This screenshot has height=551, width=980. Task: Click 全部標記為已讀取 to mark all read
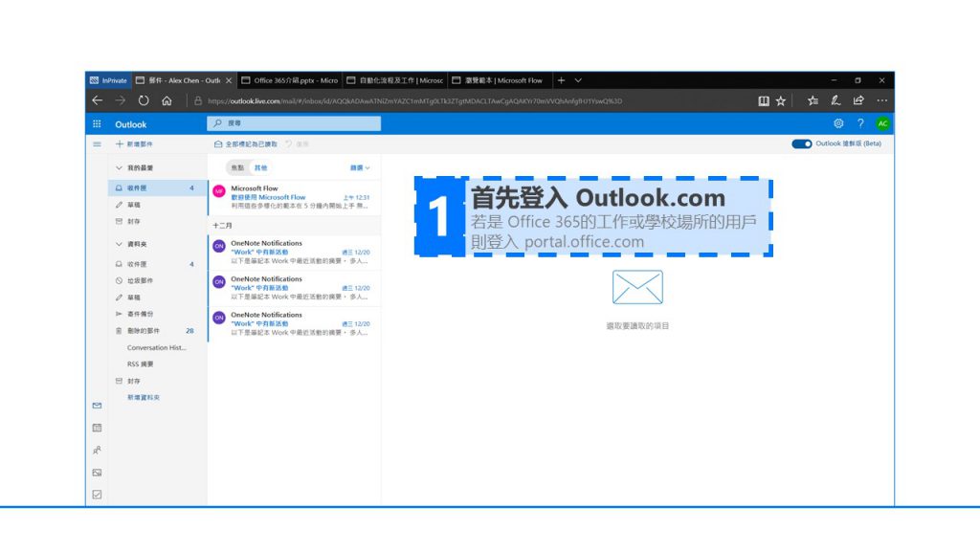pyautogui.click(x=246, y=144)
